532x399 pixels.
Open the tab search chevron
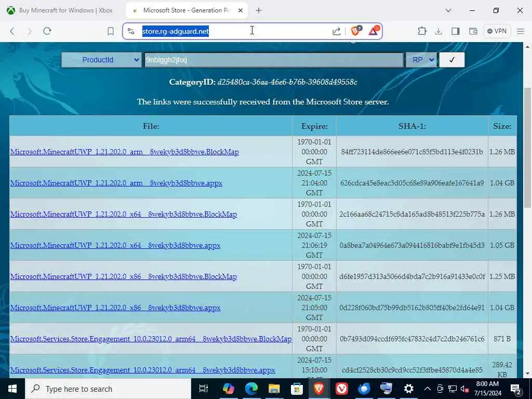(x=448, y=10)
